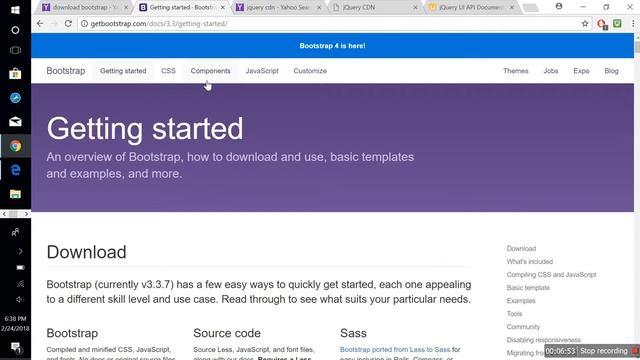Jump to Download in the sidebar
The height and width of the screenshot is (360, 640).
click(x=521, y=249)
